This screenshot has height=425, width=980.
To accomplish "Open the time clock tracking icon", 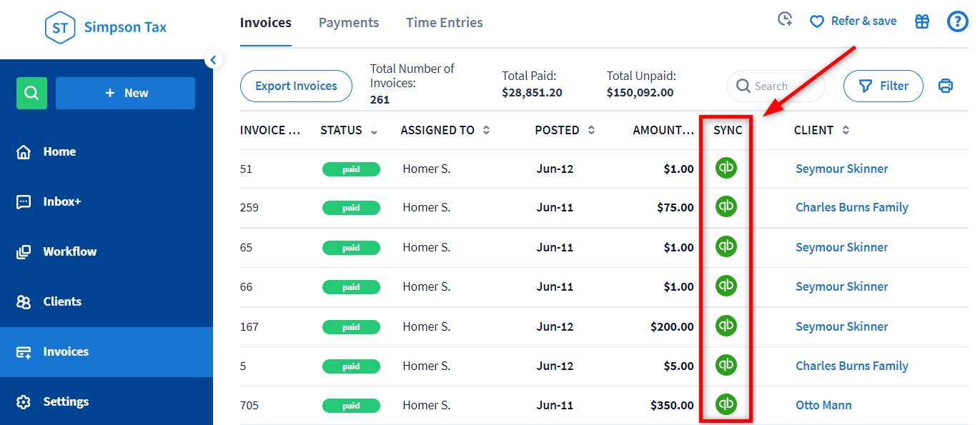I will pyautogui.click(x=784, y=20).
